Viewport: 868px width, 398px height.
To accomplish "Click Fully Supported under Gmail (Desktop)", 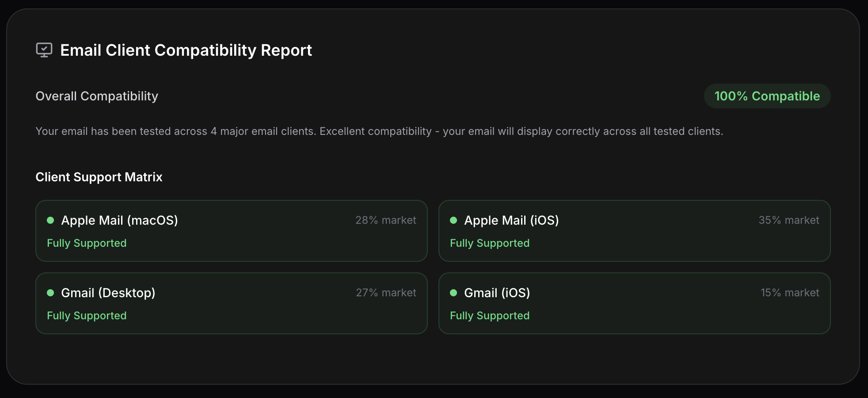I will coord(87,316).
